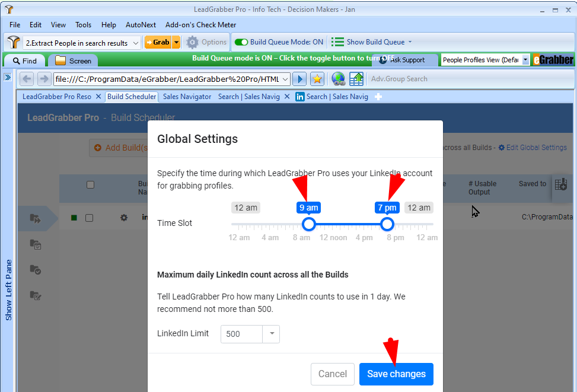This screenshot has height=392, width=577.
Task: Open the View menu
Action: (x=58, y=25)
